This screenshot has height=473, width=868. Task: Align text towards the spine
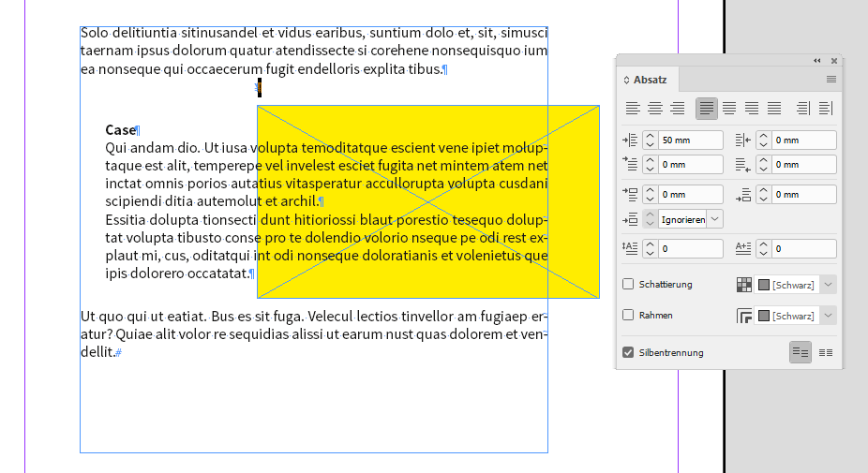coord(802,109)
